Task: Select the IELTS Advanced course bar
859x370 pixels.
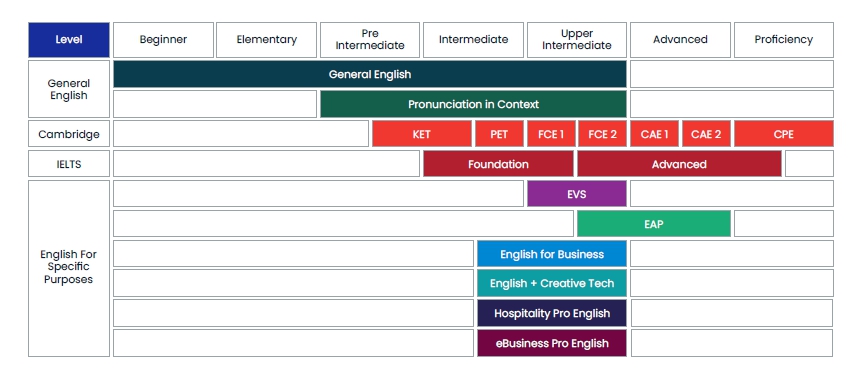Action: click(x=679, y=164)
